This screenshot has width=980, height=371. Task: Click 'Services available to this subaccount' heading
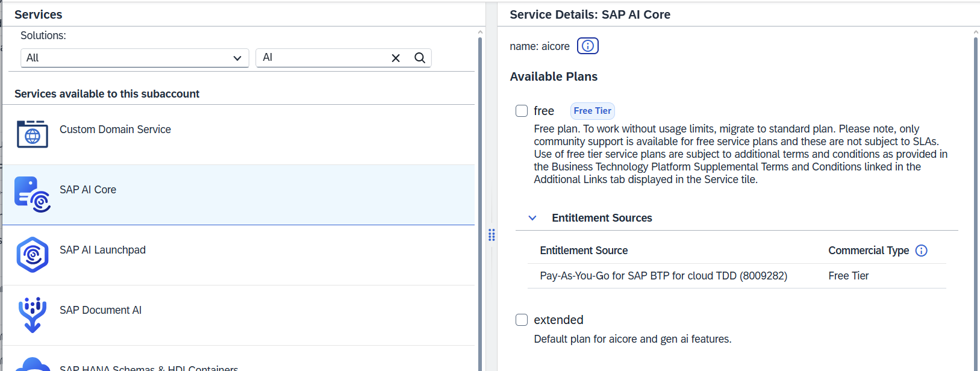click(x=107, y=94)
